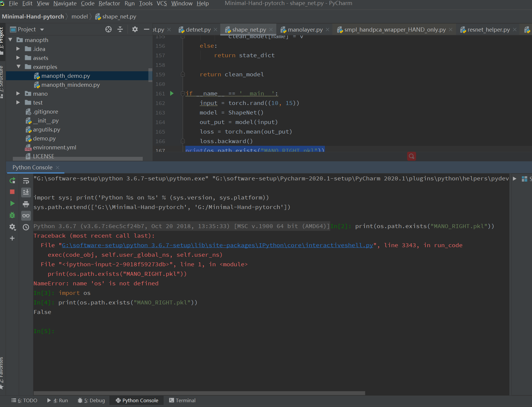Screen dimensions: 532x407
Task: Locate current file in Project tree
Action: pyautogui.click(x=108, y=29)
